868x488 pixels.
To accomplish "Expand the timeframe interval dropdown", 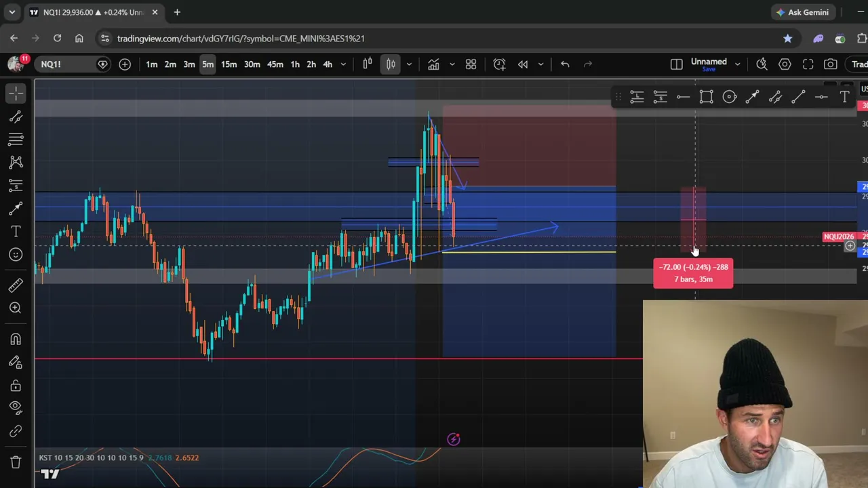I will point(343,64).
